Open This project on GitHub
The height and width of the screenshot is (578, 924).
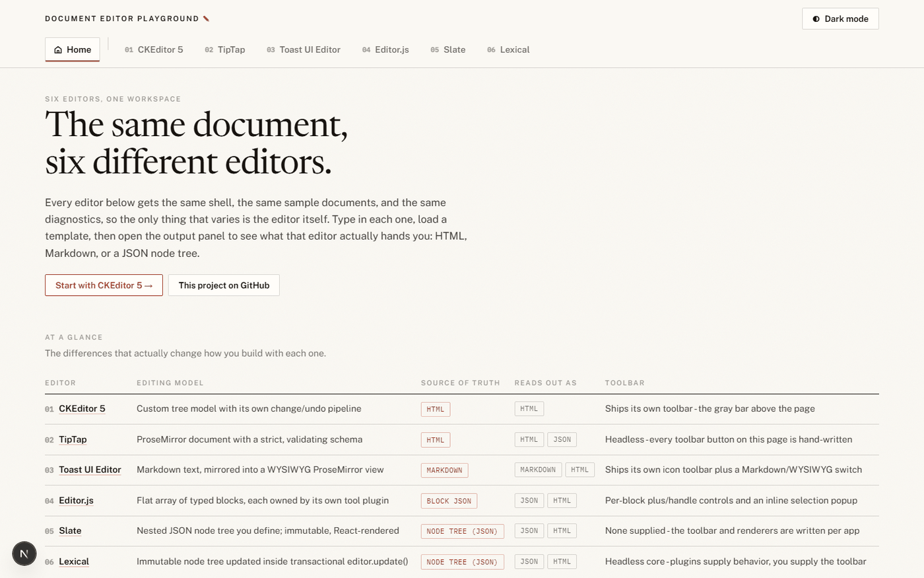pyautogui.click(x=224, y=285)
